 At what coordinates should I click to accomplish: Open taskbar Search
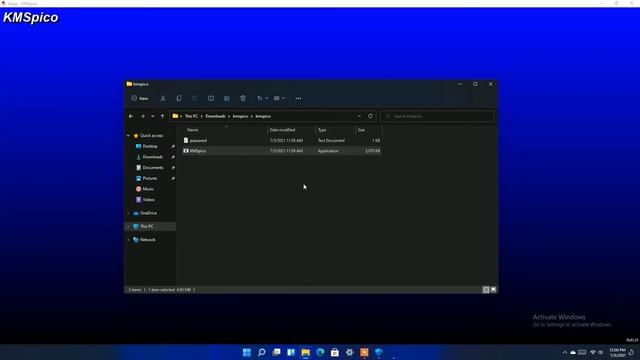(262, 352)
